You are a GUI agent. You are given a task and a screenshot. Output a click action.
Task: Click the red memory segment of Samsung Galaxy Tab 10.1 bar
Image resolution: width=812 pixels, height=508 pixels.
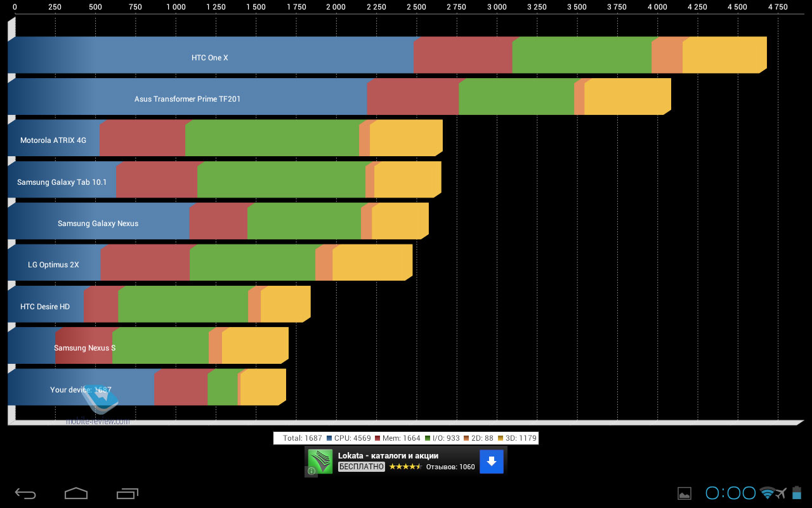pos(157,180)
